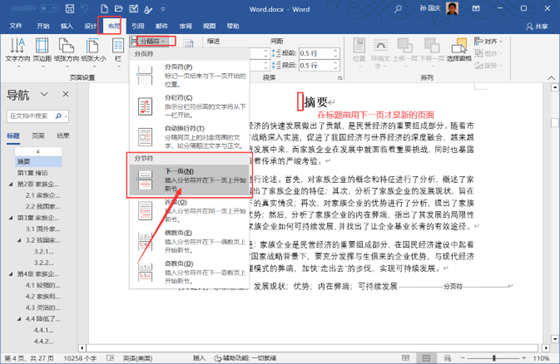The image size is (560, 364).
Task: Close the navigation pane
Action: [66, 94]
